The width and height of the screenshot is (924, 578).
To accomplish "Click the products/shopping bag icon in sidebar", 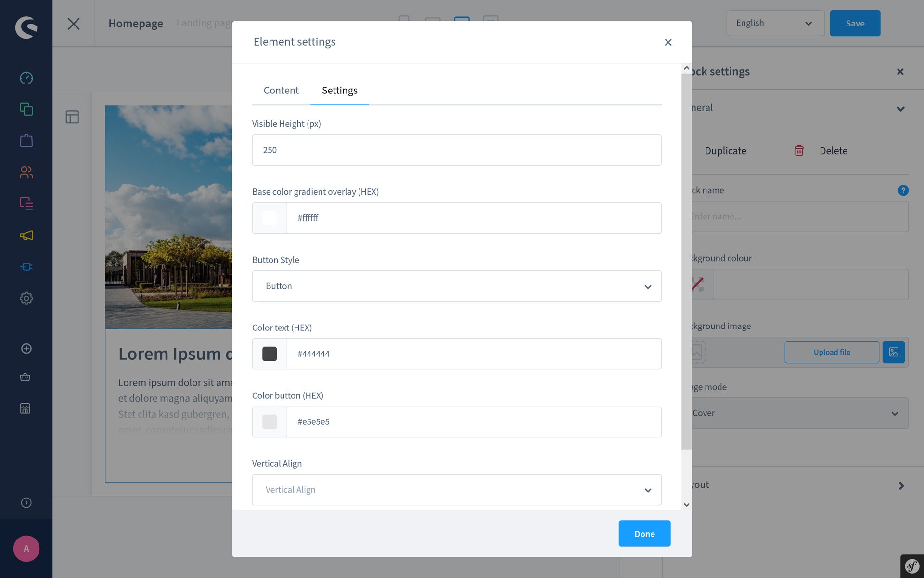I will [26, 141].
